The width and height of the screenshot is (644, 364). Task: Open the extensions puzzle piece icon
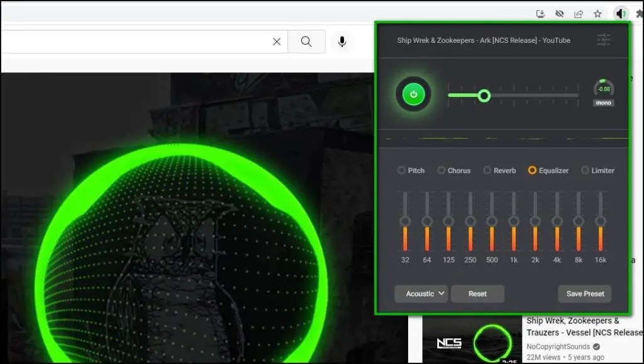coord(640,14)
